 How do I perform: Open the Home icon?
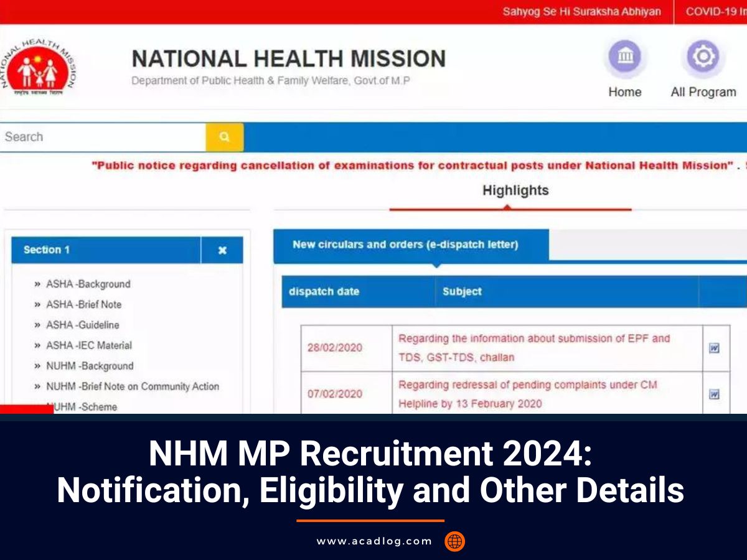click(624, 57)
